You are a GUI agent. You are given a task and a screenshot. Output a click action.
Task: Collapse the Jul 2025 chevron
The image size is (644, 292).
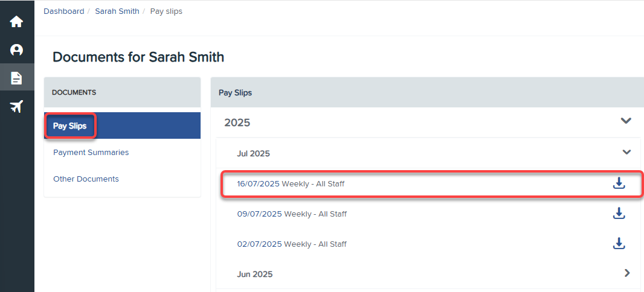click(x=626, y=152)
